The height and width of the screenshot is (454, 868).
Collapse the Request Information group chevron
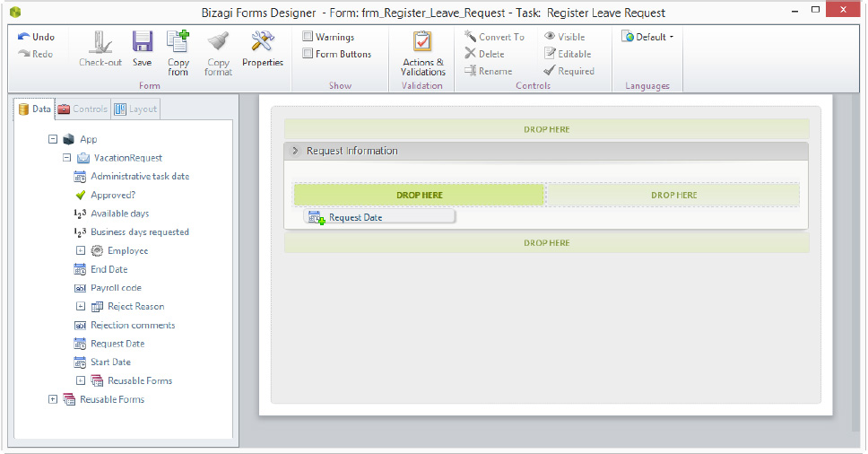coord(295,151)
